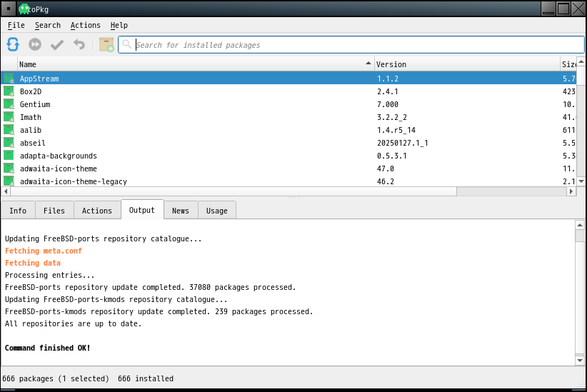Select the AppStream package row
587x392 pixels.
click(289, 79)
